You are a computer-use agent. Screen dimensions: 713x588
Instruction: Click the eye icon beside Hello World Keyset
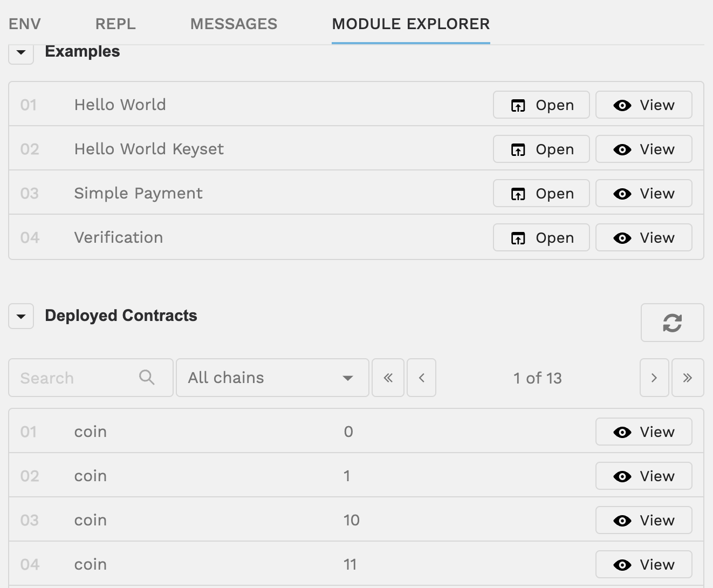[x=623, y=149]
